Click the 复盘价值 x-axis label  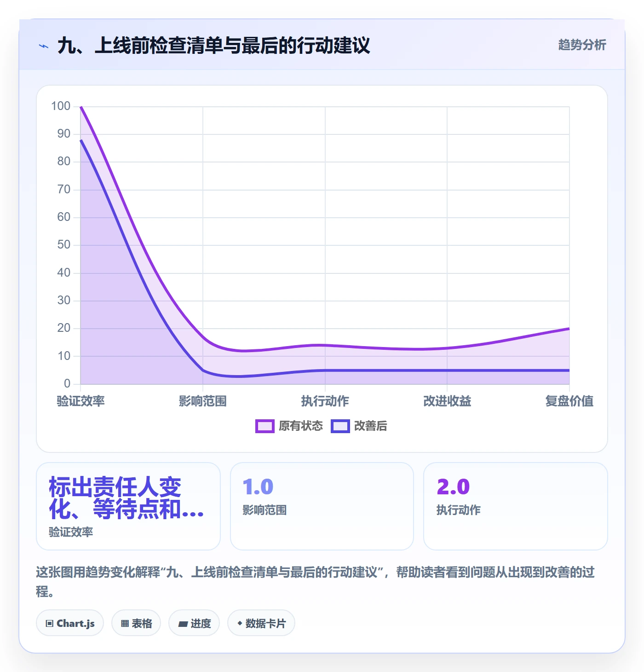pyautogui.click(x=569, y=401)
